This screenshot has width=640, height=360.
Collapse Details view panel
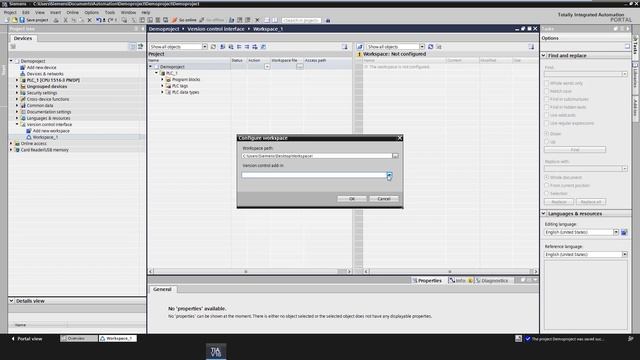(x=11, y=301)
